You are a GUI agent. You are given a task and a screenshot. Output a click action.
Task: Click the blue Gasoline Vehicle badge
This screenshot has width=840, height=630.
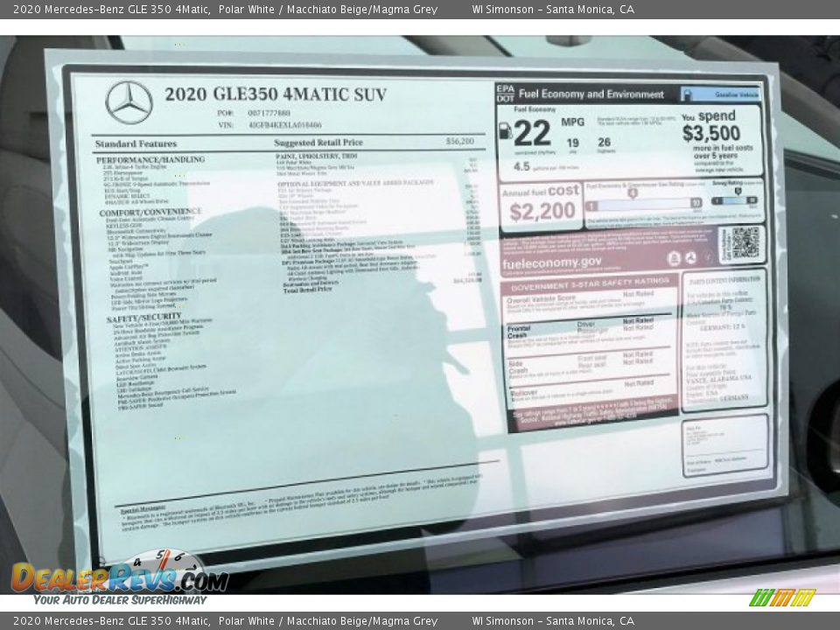coord(720,94)
